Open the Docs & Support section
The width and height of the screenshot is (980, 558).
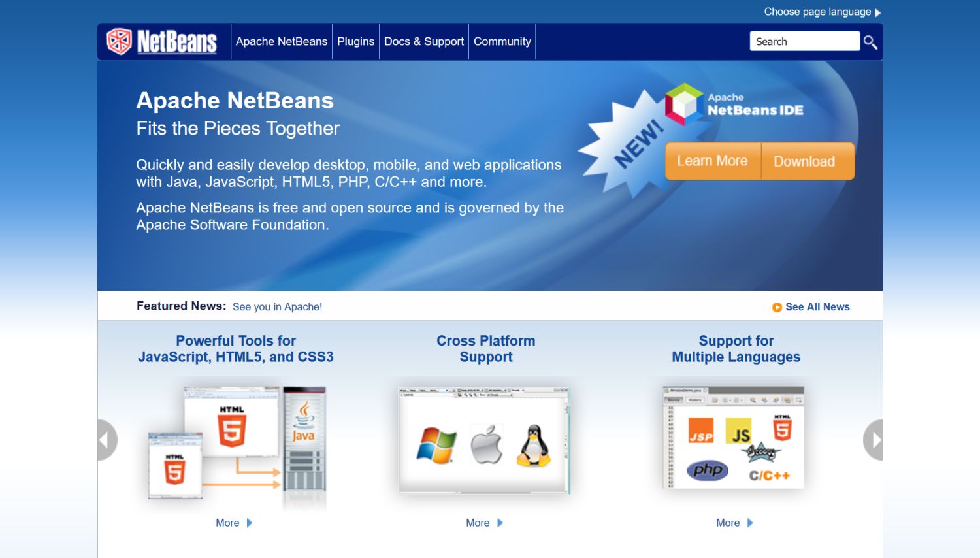(423, 41)
